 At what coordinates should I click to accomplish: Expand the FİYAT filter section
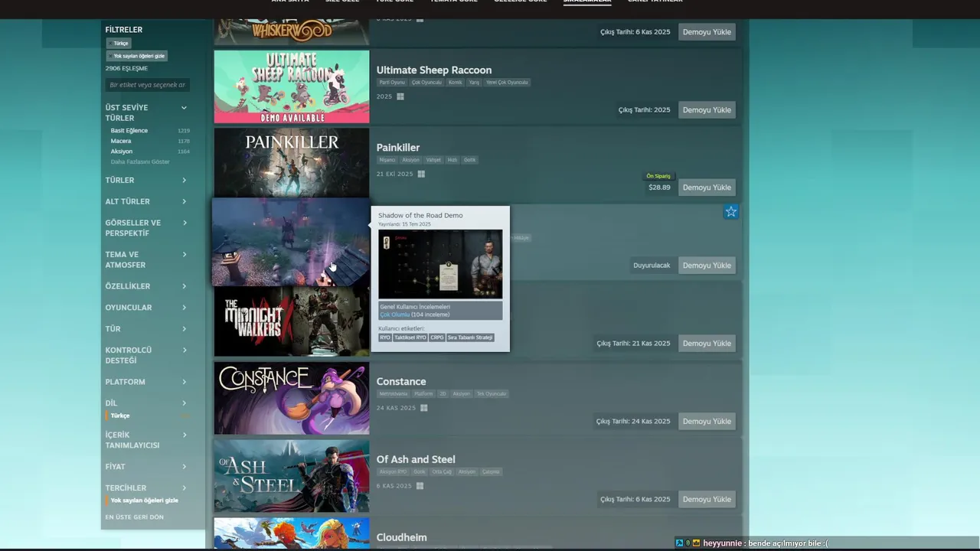click(146, 467)
